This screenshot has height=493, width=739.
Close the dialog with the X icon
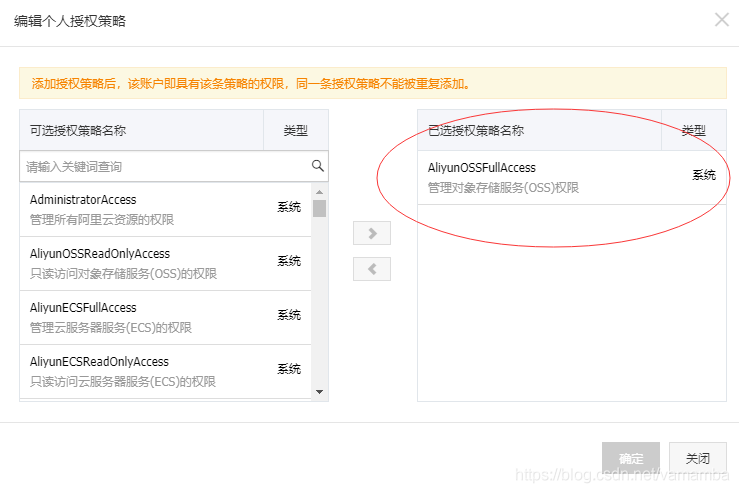[722, 20]
